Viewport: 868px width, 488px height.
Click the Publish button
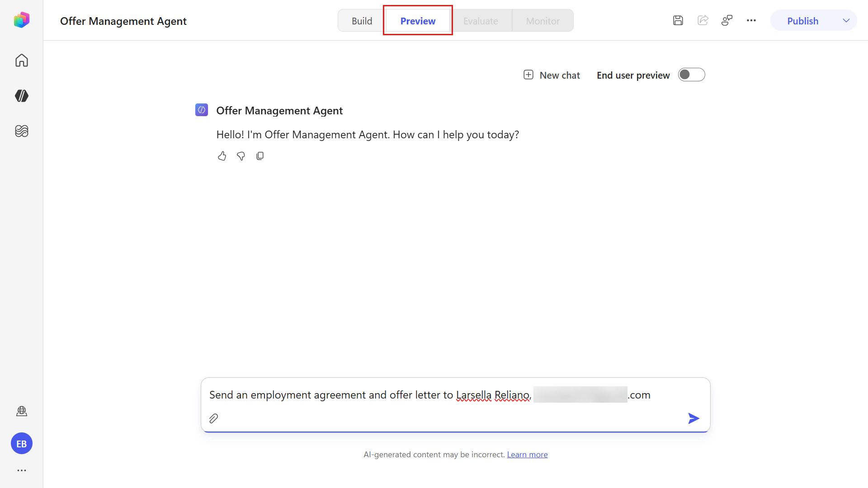click(802, 21)
